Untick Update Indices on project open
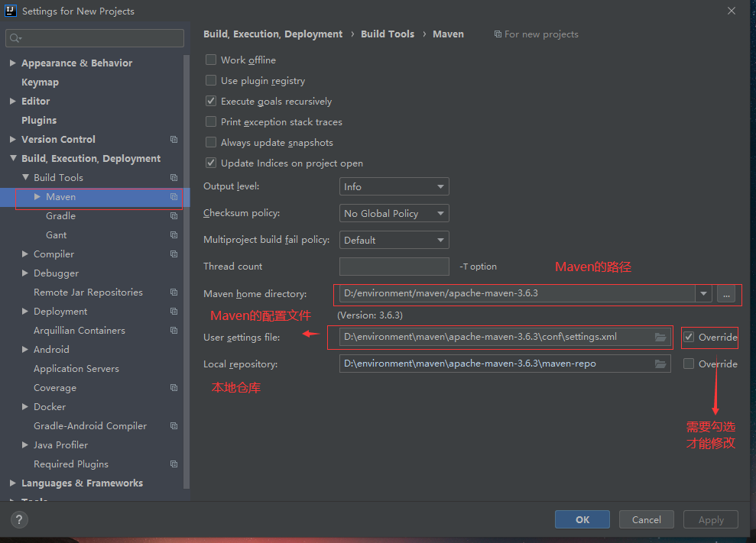756x543 pixels. [x=211, y=163]
